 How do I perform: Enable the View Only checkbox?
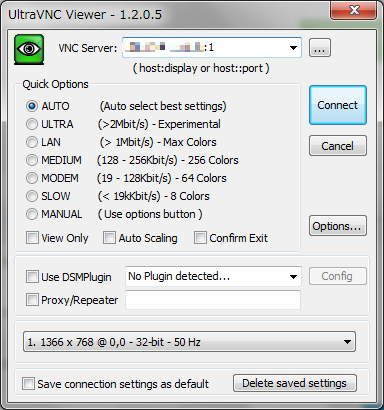tap(32, 238)
